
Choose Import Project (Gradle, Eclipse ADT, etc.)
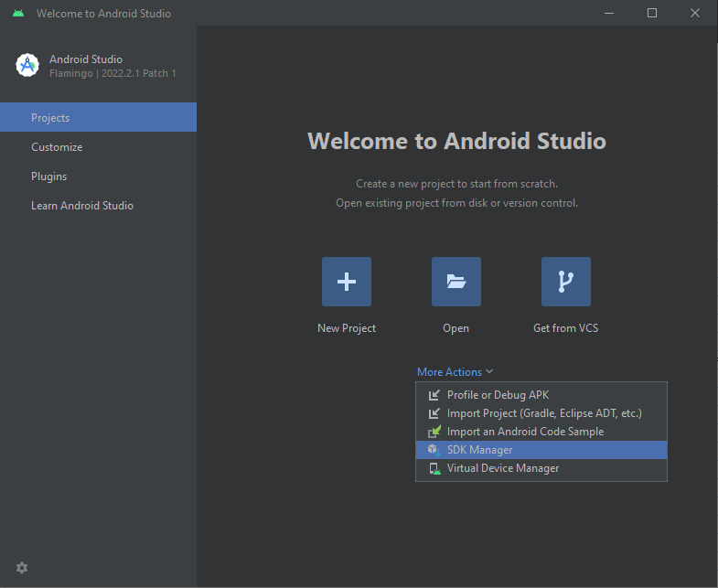544,413
